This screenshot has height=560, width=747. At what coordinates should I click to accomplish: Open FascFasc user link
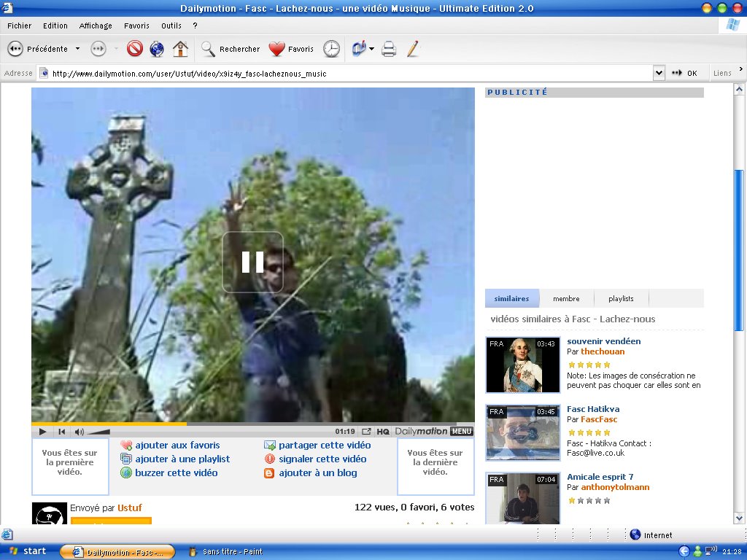pyautogui.click(x=599, y=419)
